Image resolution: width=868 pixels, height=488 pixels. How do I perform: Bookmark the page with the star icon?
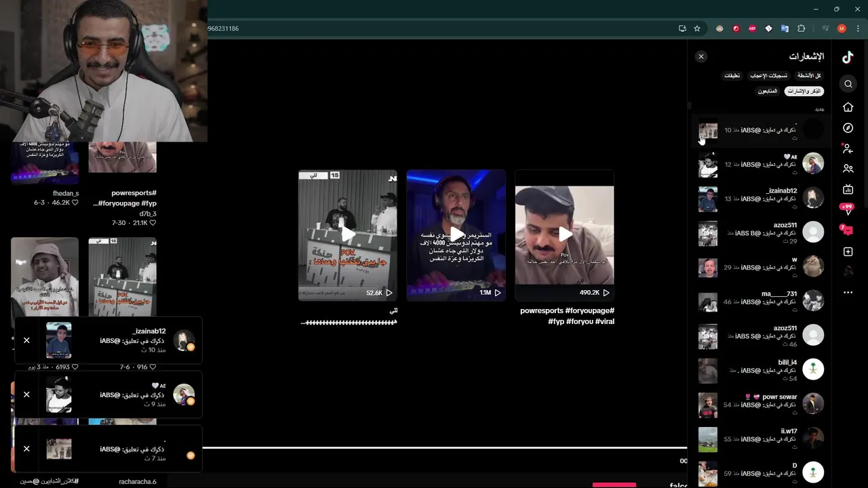pyautogui.click(x=697, y=28)
